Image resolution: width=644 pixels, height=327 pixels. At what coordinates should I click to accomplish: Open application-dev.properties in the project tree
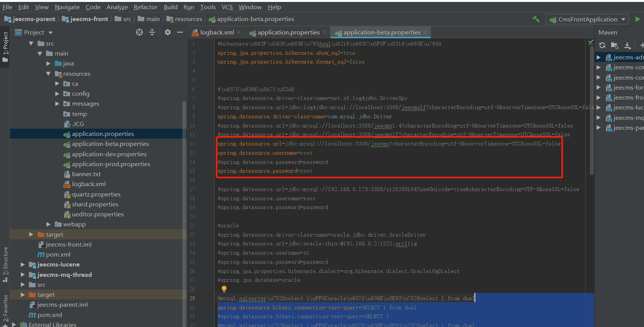point(109,154)
